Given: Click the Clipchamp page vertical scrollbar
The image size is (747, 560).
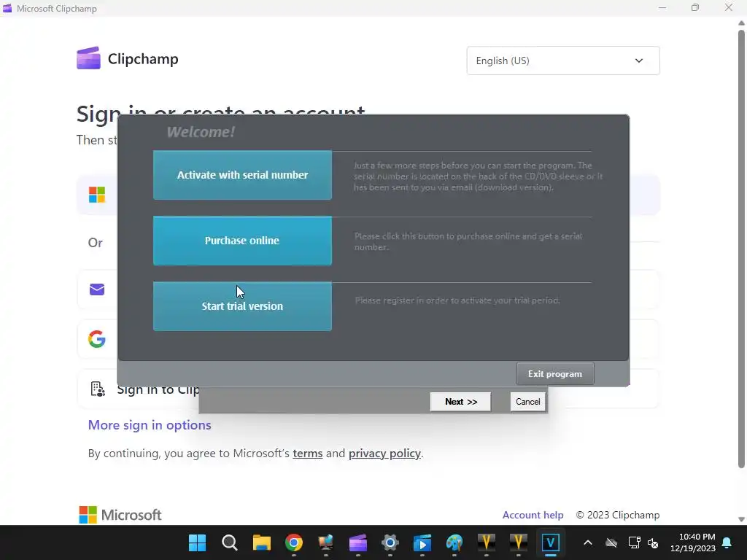Looking at the screenshot, I should coord(741,249).
